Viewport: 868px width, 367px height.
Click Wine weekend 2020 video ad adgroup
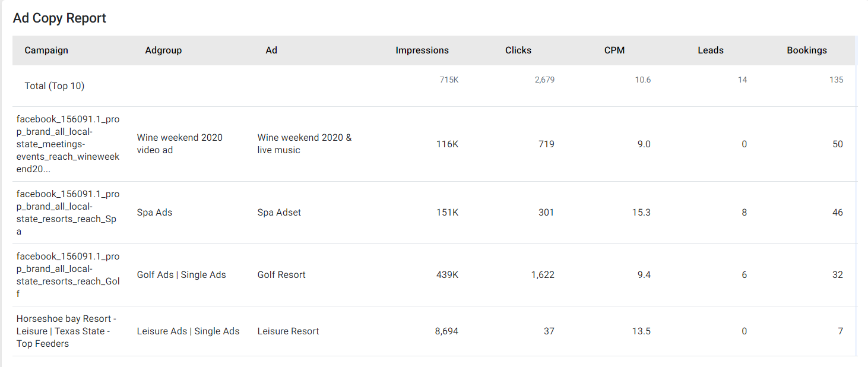point(180,144)
